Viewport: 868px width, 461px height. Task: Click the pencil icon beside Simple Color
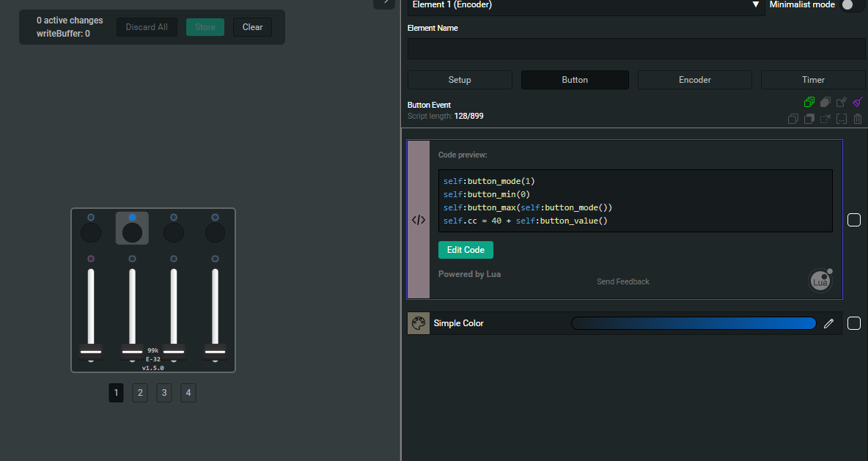coord(829,323)
